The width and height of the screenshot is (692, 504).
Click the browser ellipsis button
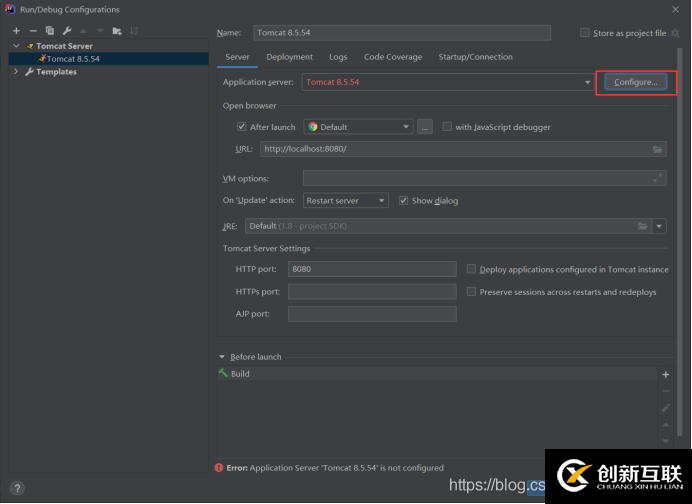click(425, 127)
